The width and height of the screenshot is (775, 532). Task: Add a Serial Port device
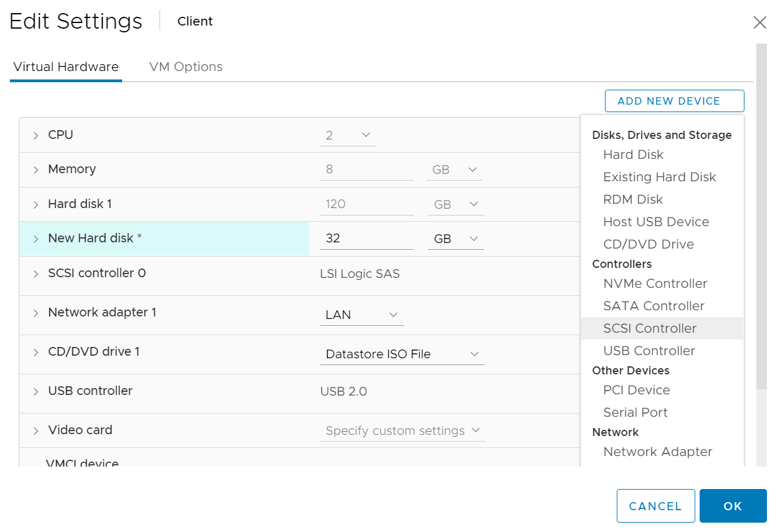pyautogui.click(x=635, y=412)
